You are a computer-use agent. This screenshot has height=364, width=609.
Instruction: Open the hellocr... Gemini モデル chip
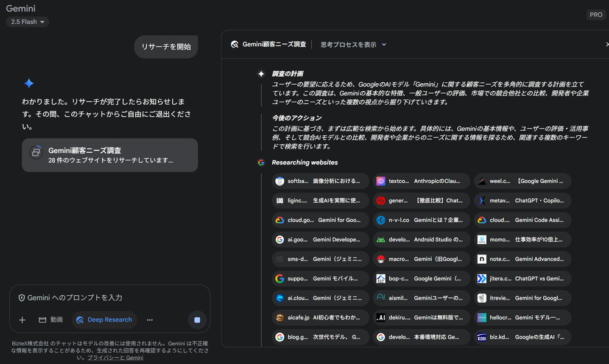[x=523, y=317]
